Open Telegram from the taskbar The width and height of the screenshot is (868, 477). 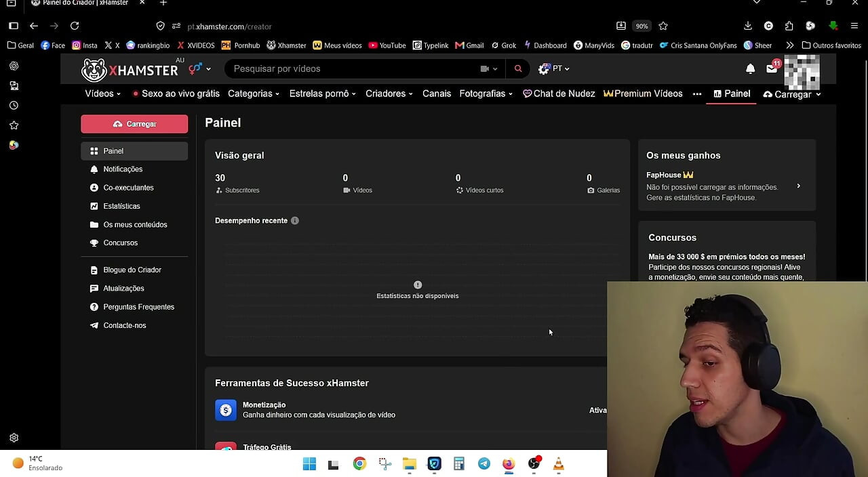point(484,464)
